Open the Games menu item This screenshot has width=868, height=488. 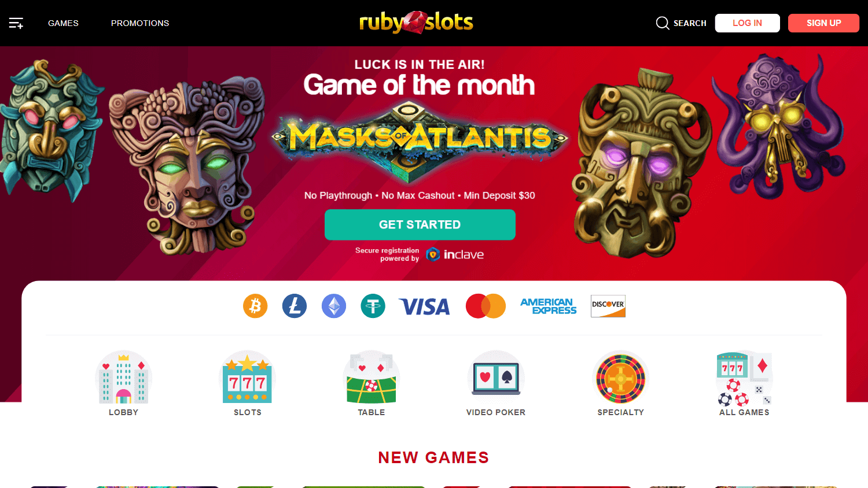[x=63, y=23]
